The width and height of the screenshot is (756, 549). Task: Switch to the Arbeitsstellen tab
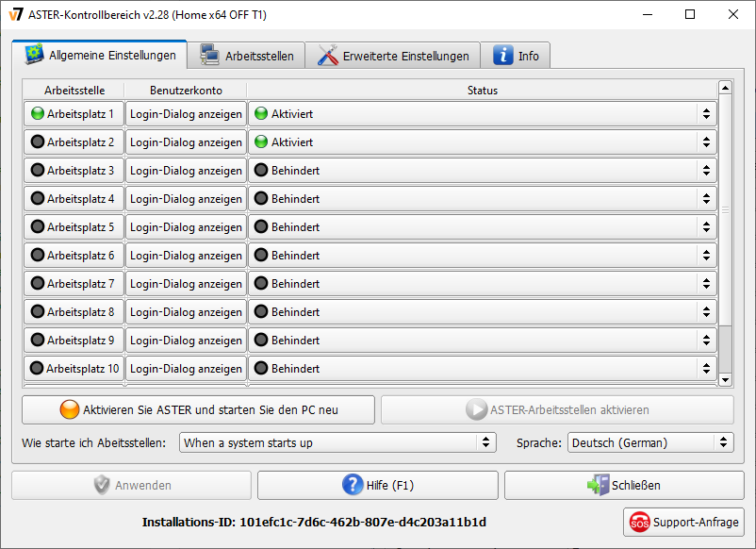pyautogui.click(x=246, y=56)
